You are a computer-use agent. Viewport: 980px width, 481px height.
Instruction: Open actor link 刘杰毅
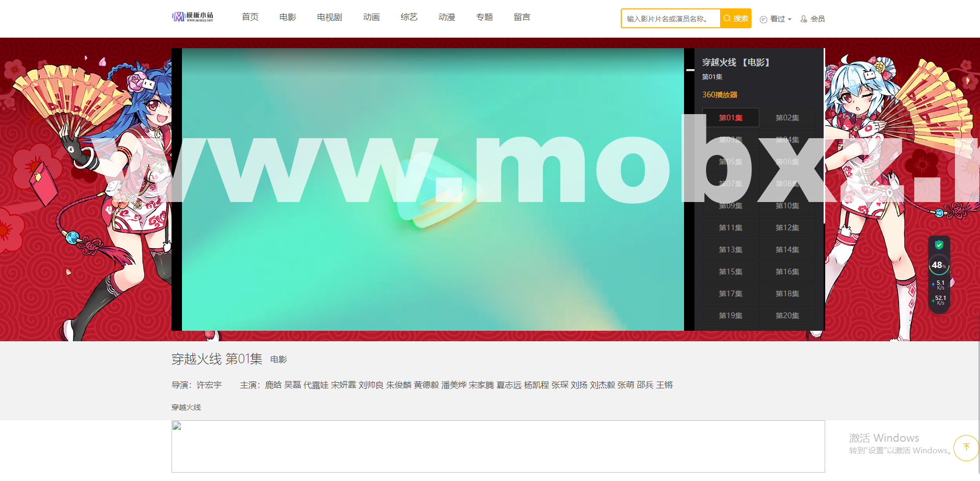[x=602, y=385]
